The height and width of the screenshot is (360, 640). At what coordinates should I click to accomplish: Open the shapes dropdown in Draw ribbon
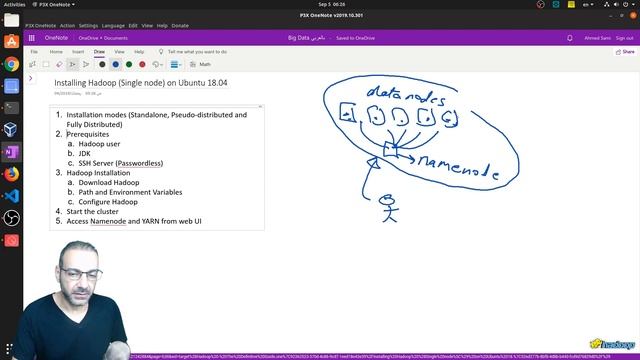pyautogui.click(x=158, y=64)
